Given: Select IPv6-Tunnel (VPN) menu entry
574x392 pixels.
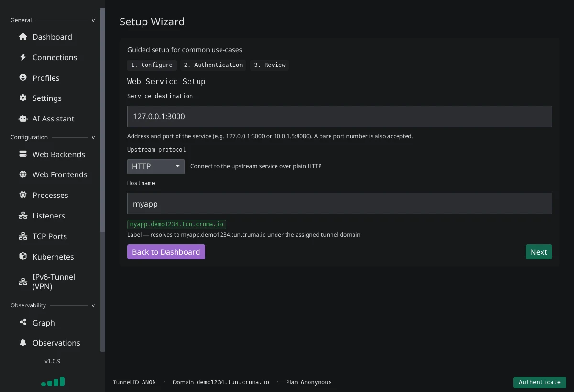Looking at the screenshot, I should [53, 282].
